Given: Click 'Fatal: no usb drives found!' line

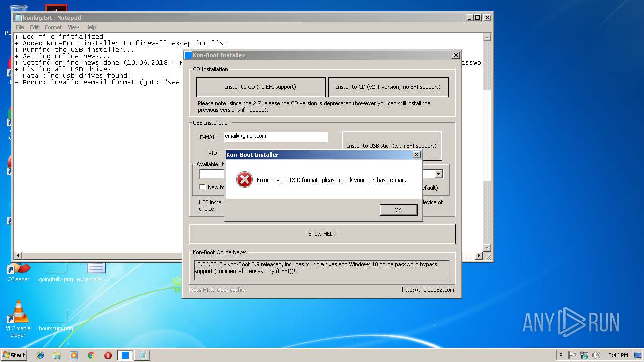Looking at the screenshot, I should point(72,76).
